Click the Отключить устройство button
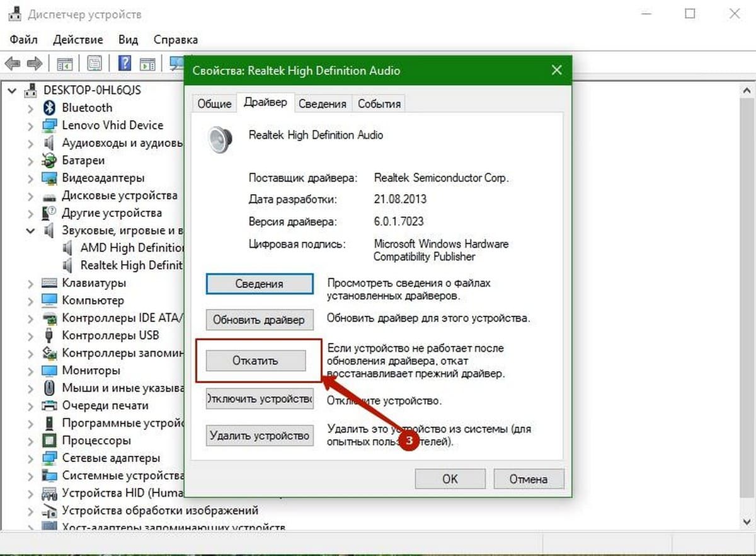This screenshot has height=556, width=756. (260, 399)
